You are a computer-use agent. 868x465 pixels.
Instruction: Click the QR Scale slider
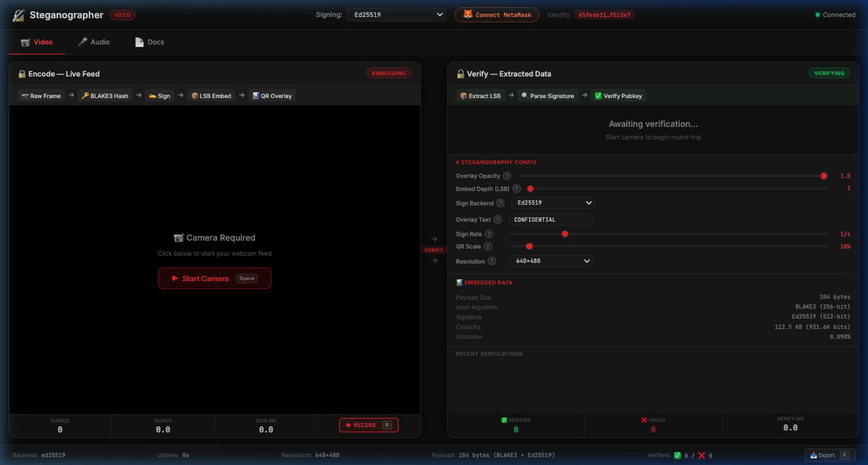pyautogui.click(x=668, y=247)
